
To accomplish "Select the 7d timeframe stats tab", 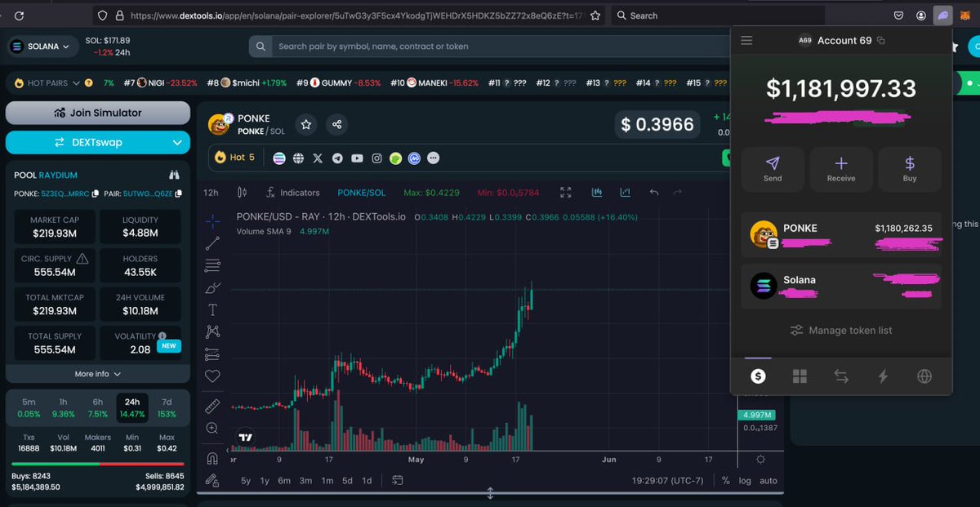I will click(167, 408).
